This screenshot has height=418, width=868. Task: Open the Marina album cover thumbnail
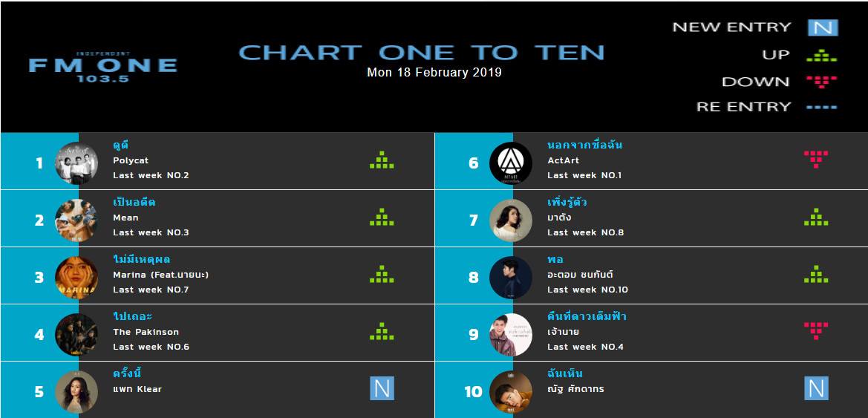click(76, 278)
